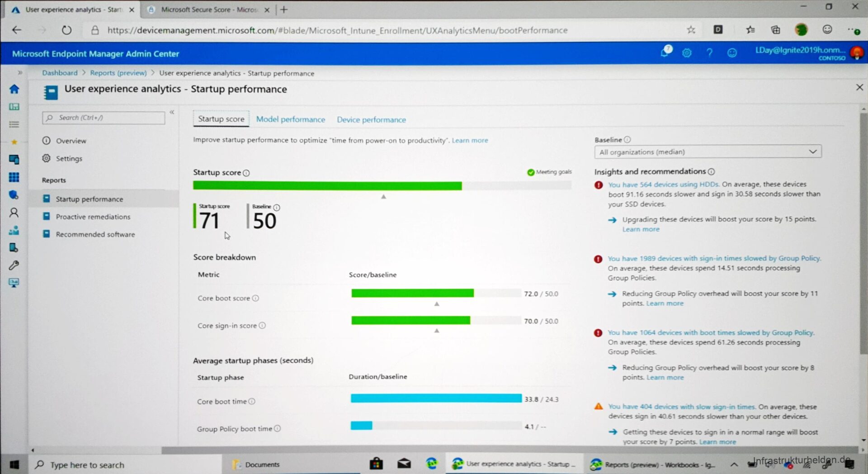868x474 pixels.
Task: Select Recommended software report
Action: coord(95,234)
